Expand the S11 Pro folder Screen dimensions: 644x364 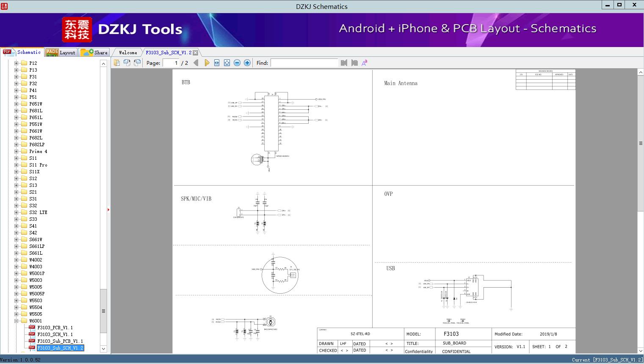click(x=16, y=165)
